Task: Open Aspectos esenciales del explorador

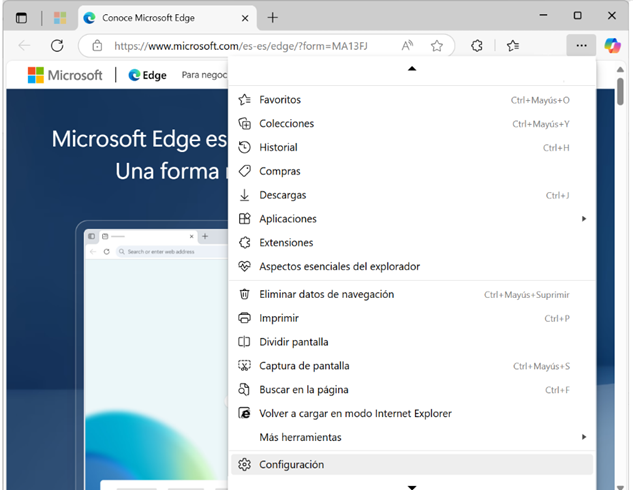Action: pos(412,266)
